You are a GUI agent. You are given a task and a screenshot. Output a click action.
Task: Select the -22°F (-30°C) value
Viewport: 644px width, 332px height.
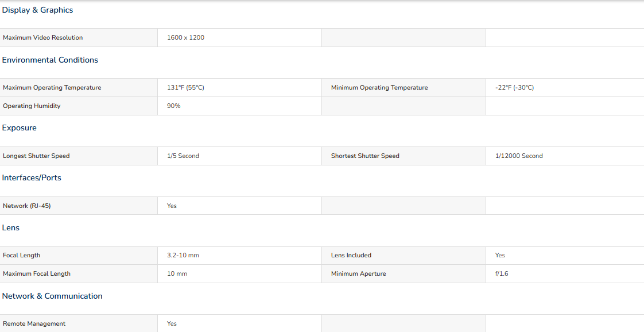click(x=515, y=87)
